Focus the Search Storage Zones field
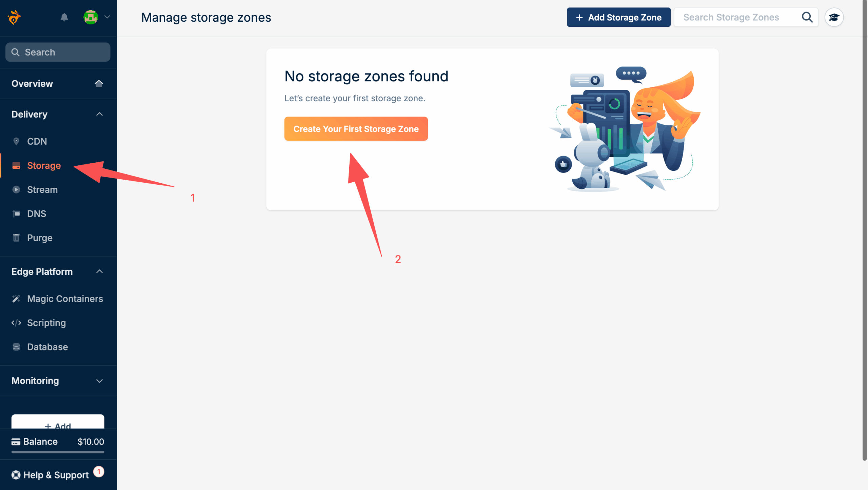 pos(736,17)
